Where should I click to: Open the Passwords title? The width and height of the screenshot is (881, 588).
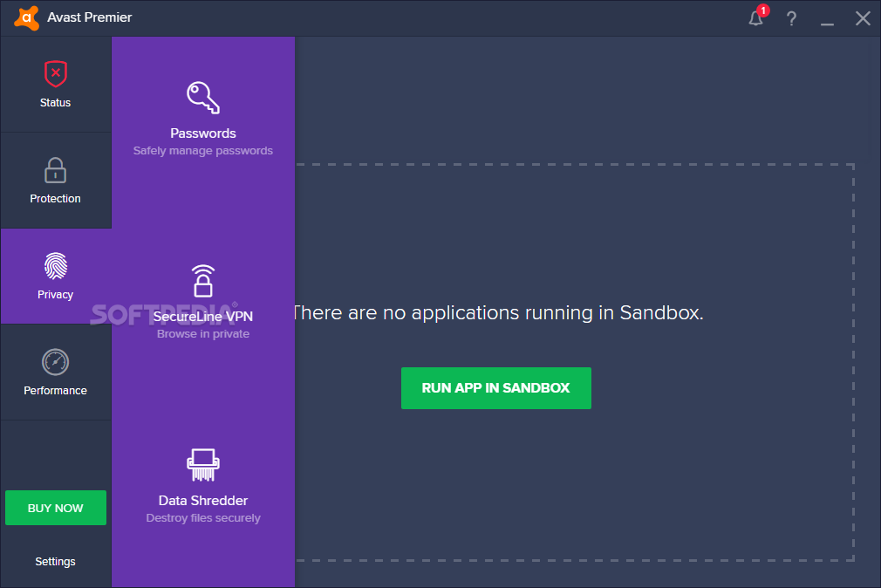203,133
